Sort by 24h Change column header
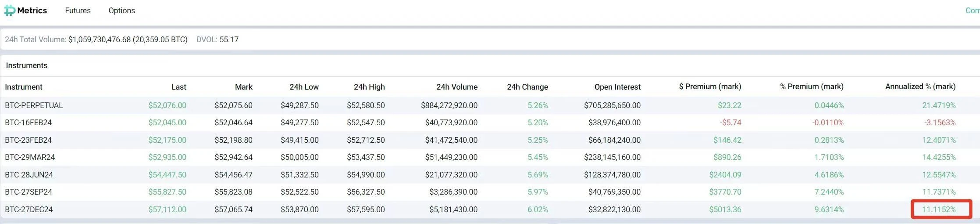980x224 pixels. click(x=527, y=87)
